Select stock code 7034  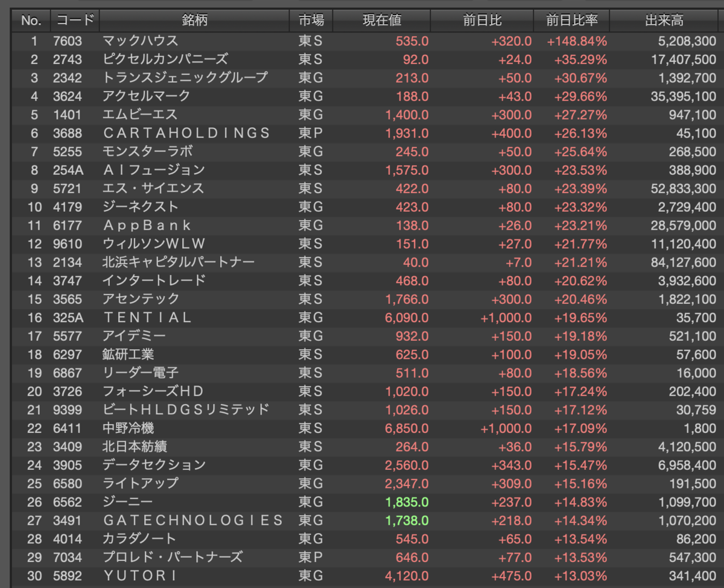68,557
